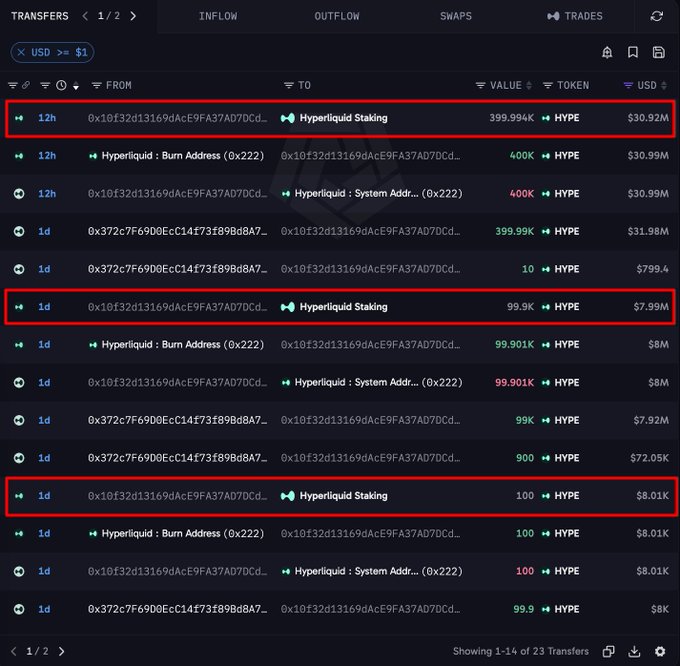Click 0x372c sender in 399.99K row
This screenshot has width=680, height=666.
click(x=177, y=231)
